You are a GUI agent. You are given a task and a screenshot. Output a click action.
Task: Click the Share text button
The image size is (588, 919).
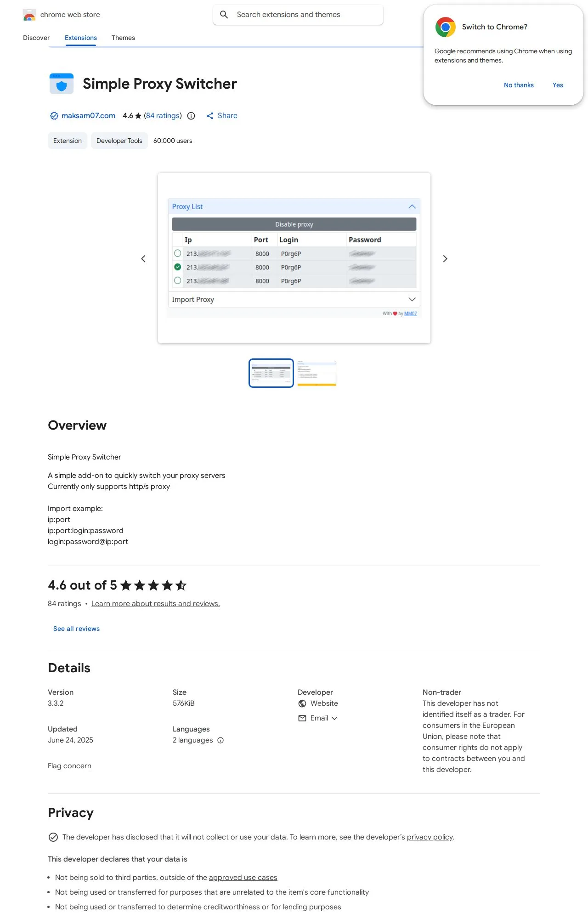click(227, 116)
